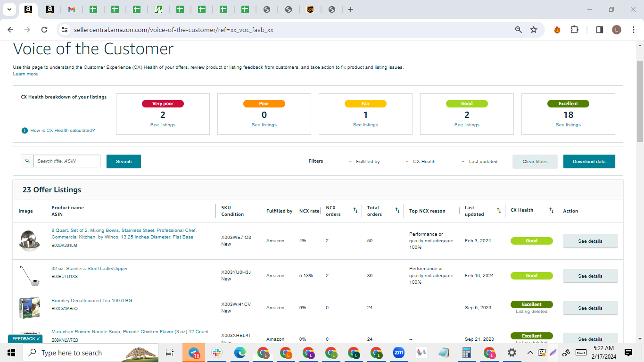Open the notification center icon
The width and height of the screenshot is (644, 362).
pos(628,353)
